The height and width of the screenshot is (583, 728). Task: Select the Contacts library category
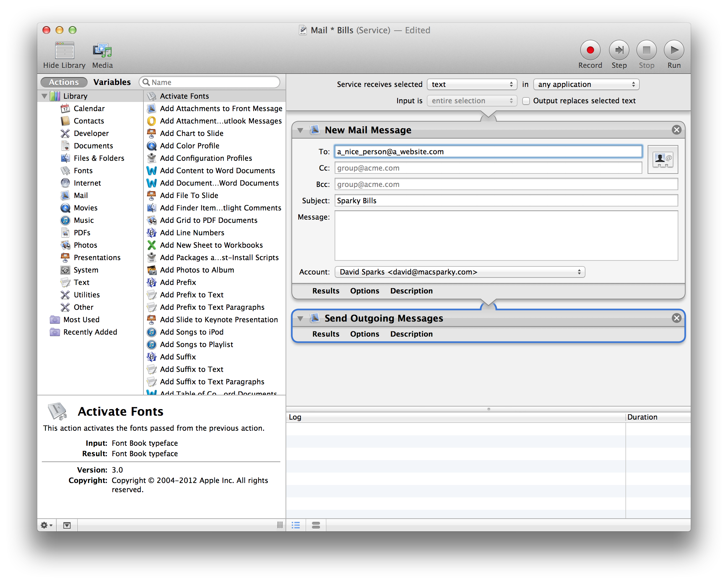coord(89,121)
